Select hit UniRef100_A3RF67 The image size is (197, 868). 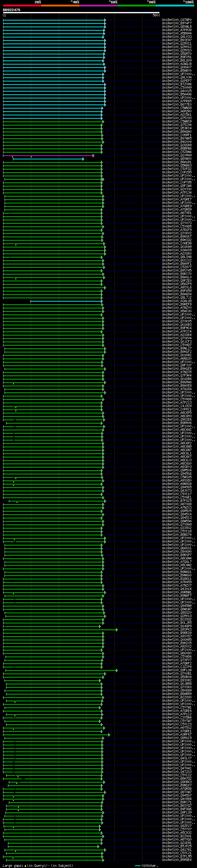tap(177, 734)
